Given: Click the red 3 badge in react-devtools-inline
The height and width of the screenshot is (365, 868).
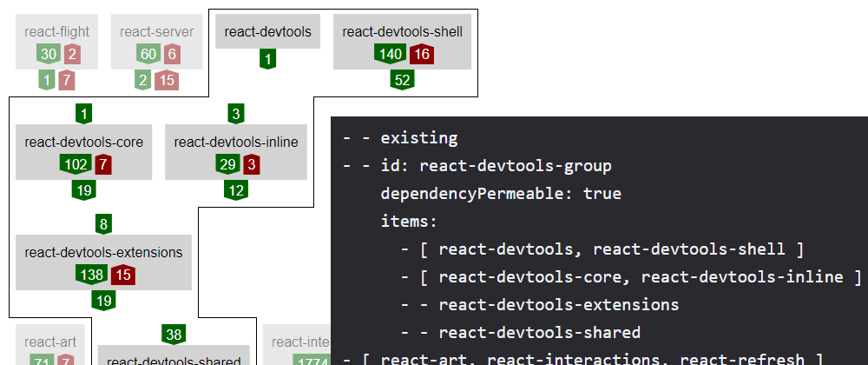Looking at the screenshot, I should point(252,164).
